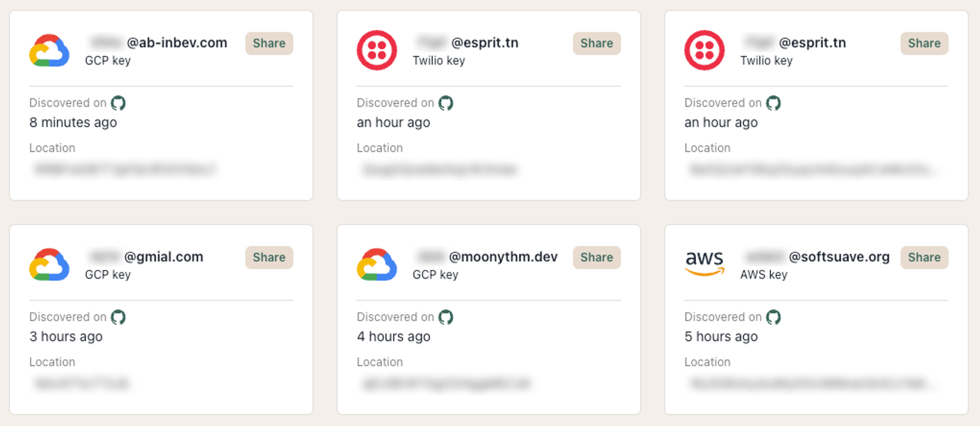Select the @ab-inbev.com email text
The image size is (980, 426).
(177, 43)
